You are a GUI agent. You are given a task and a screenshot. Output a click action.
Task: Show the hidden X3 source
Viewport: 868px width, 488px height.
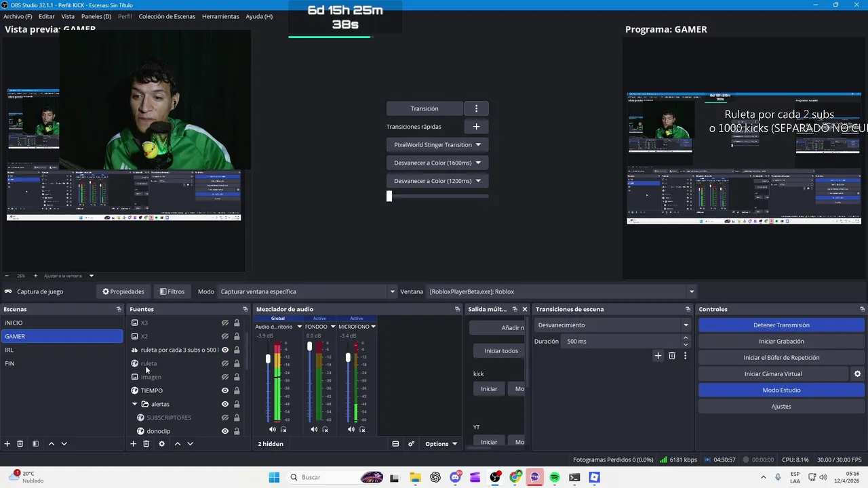click(225, 323)
